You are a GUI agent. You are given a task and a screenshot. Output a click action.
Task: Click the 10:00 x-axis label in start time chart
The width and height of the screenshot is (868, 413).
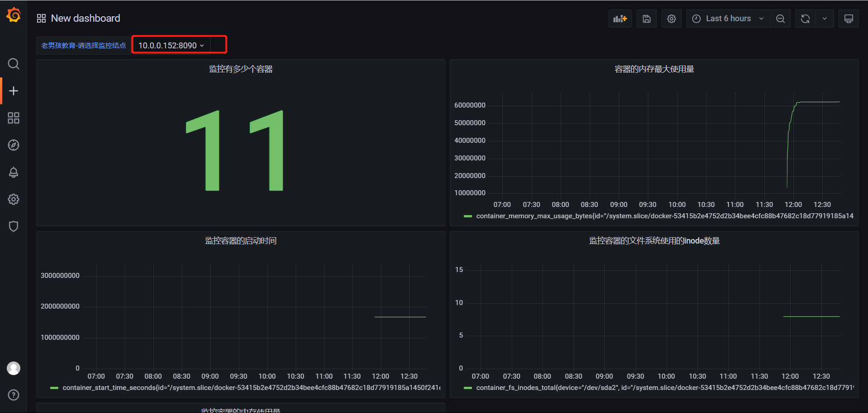pos(267,376)
